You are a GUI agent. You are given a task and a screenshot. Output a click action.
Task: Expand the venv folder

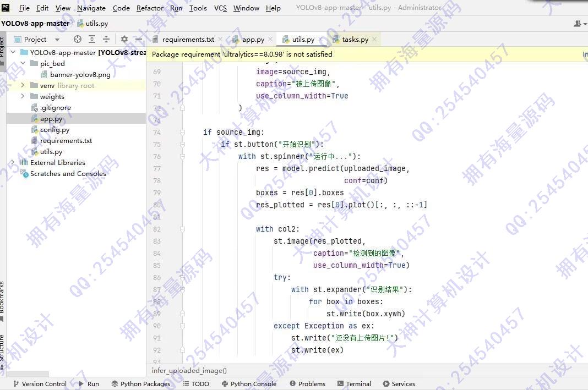point(23,86)
